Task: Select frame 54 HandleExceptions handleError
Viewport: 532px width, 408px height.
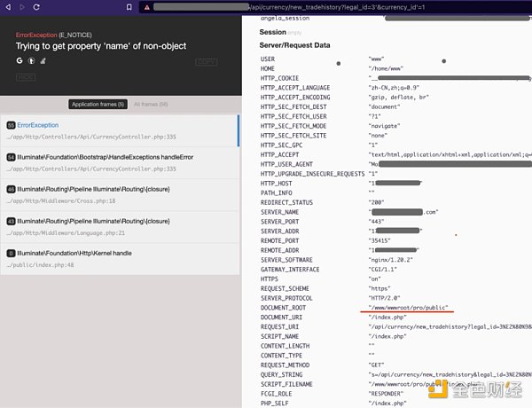Action: 120,161
